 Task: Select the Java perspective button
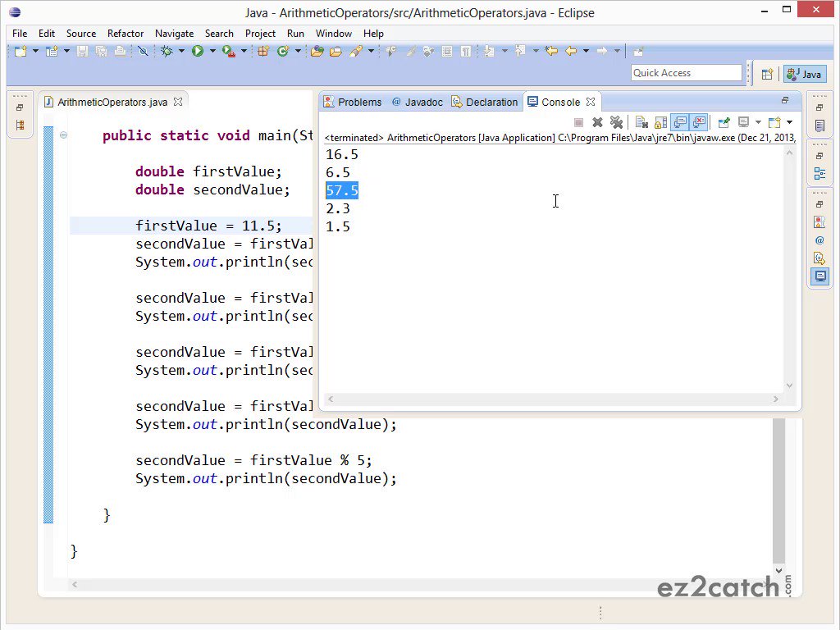[x=805, y=74]
